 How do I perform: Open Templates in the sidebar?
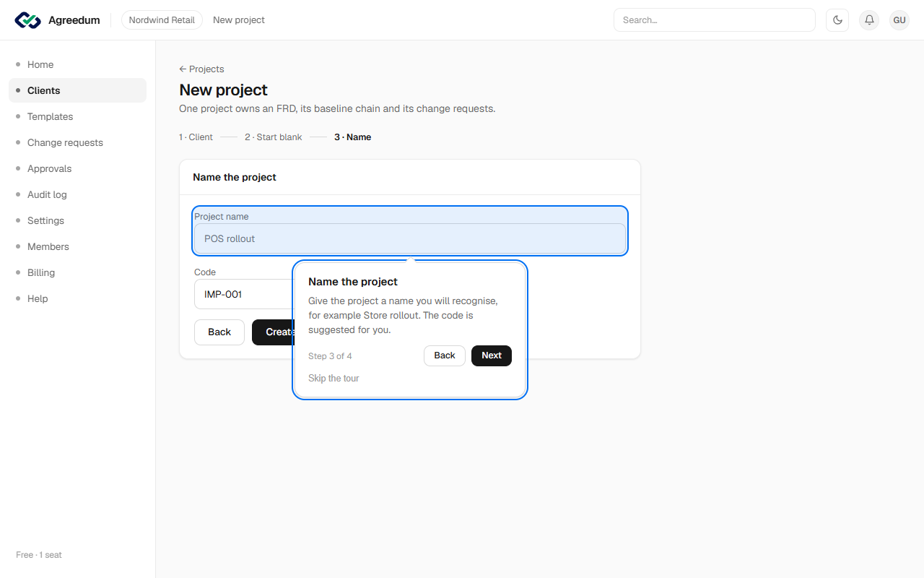pyautogui.click(x=77, y=116)
